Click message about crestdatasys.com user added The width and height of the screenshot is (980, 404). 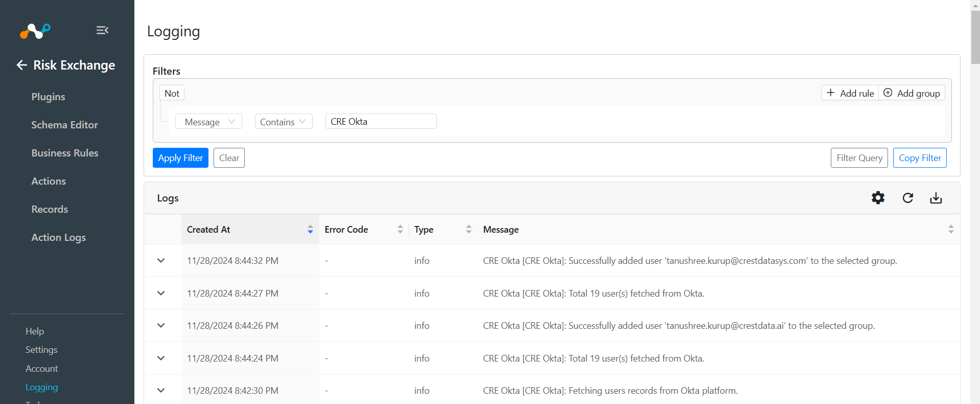click(x=690, y=261)
